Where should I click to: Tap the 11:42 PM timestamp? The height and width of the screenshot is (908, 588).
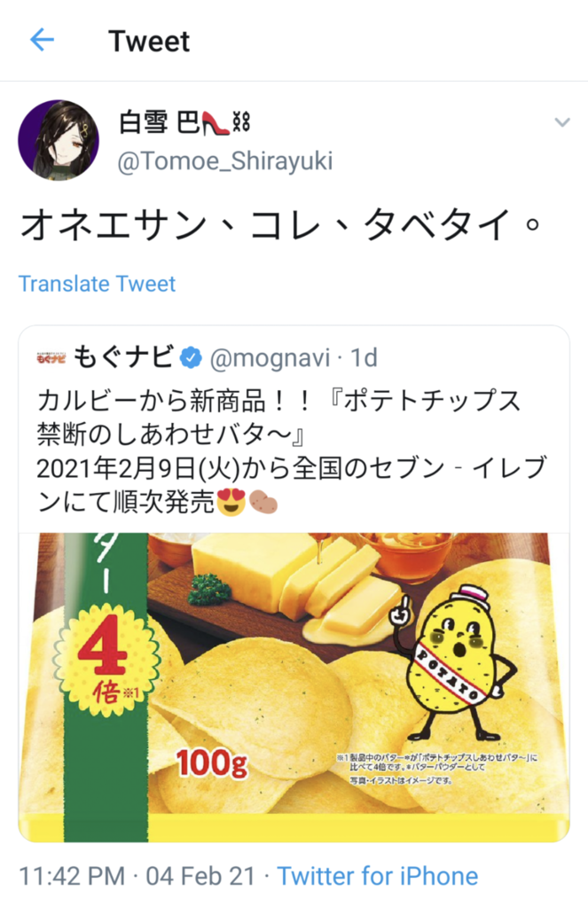(72, 876)
